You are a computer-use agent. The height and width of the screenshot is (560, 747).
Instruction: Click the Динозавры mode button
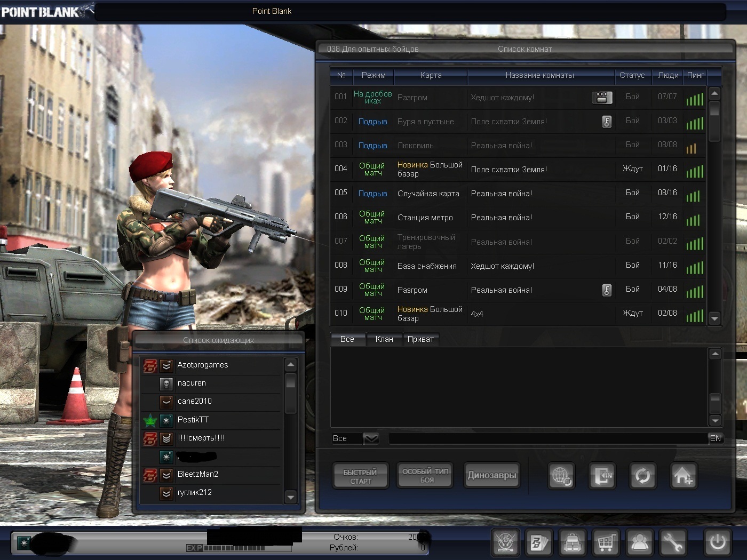coord(491,475)
